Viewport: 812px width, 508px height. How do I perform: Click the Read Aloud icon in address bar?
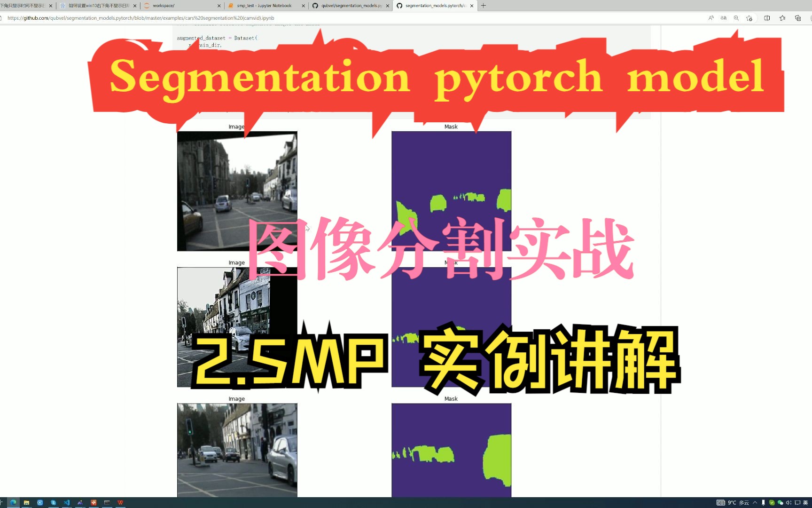click(x=711, y=18)
